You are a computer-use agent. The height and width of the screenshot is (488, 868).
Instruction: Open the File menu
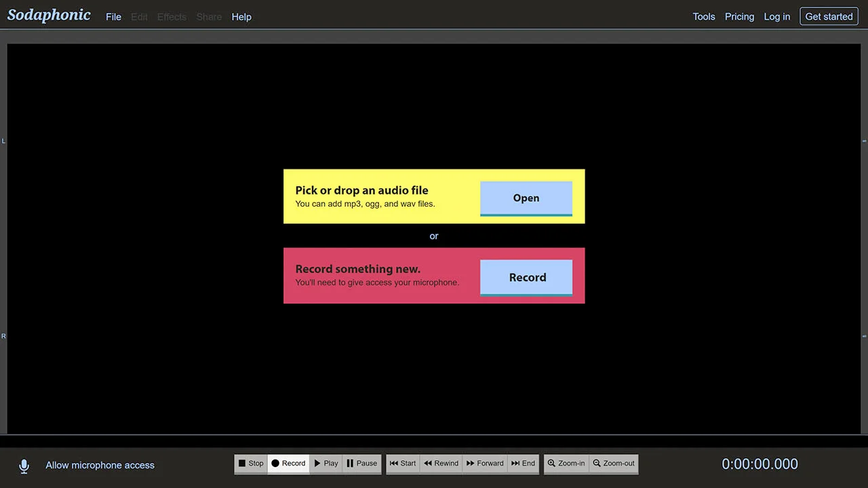113,17
